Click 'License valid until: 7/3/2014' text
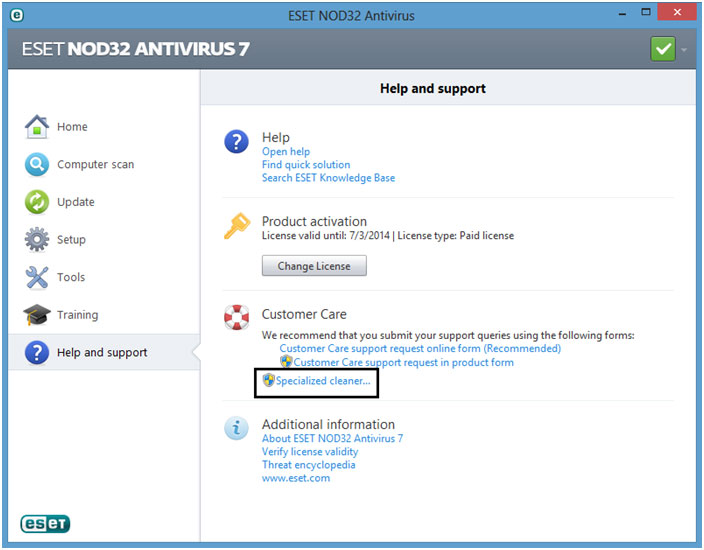Viewport: 704px width, 550px height. (x=326, y=235)
